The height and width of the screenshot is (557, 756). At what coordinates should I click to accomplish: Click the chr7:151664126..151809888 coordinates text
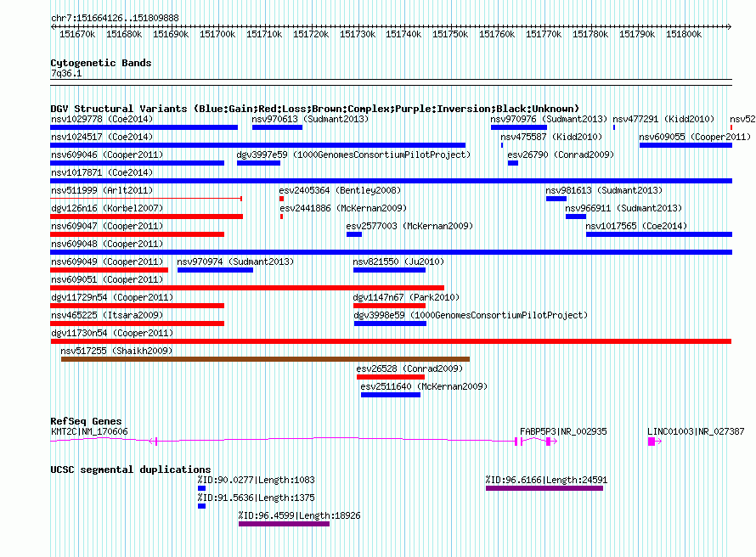pos(115,18)
